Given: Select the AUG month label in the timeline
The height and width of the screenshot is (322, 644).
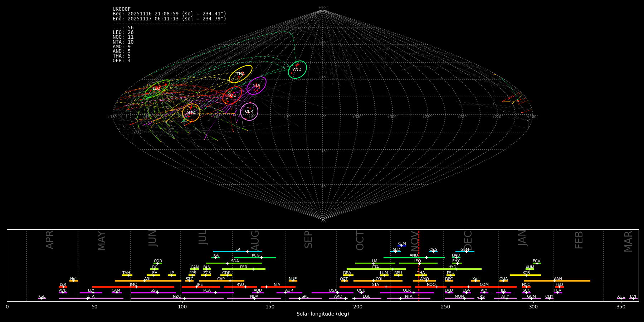Looking at the screenshot, I should pyautogui.click(x=255, y=240).
